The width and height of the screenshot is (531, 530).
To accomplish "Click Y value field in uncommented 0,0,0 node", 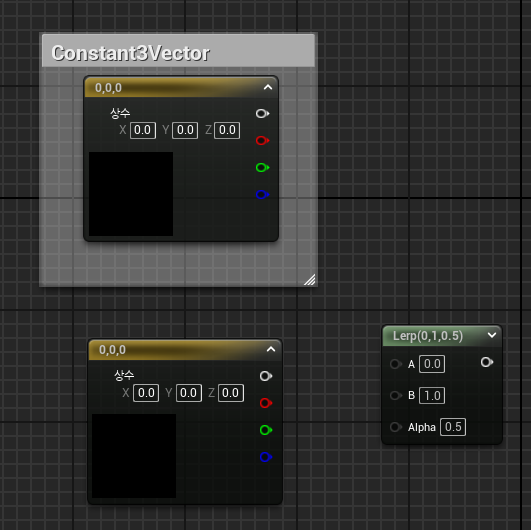I will (x=189, y=393).
